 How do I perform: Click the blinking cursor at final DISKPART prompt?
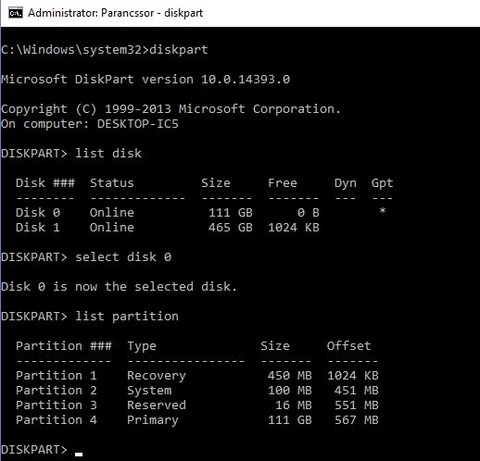pos(79,454)
